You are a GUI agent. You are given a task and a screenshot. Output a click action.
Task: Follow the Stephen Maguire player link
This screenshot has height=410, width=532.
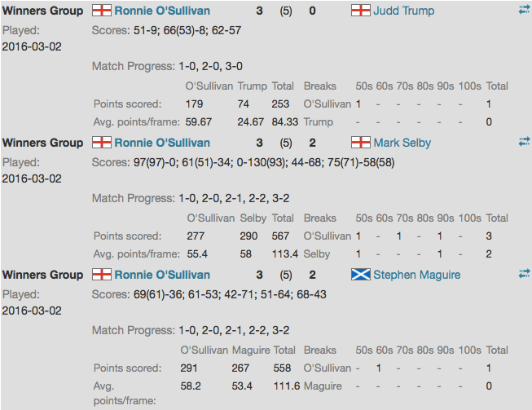click(416, 275)
